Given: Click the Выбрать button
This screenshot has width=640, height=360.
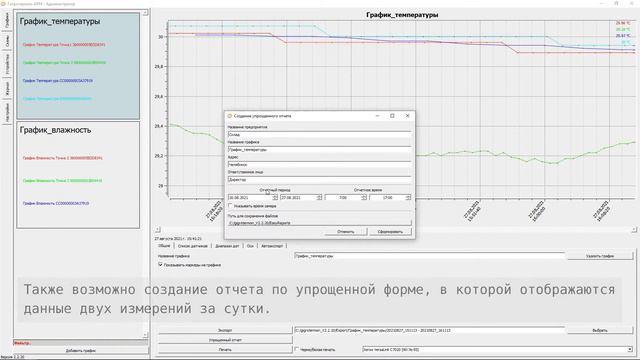Looking at the screenshot, I should pos(600,330).
